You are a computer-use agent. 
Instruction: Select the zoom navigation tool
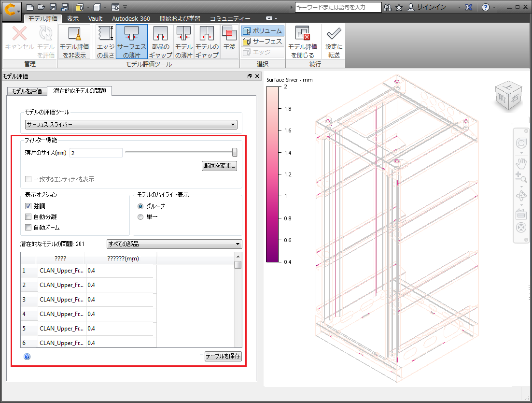[521, 177]
